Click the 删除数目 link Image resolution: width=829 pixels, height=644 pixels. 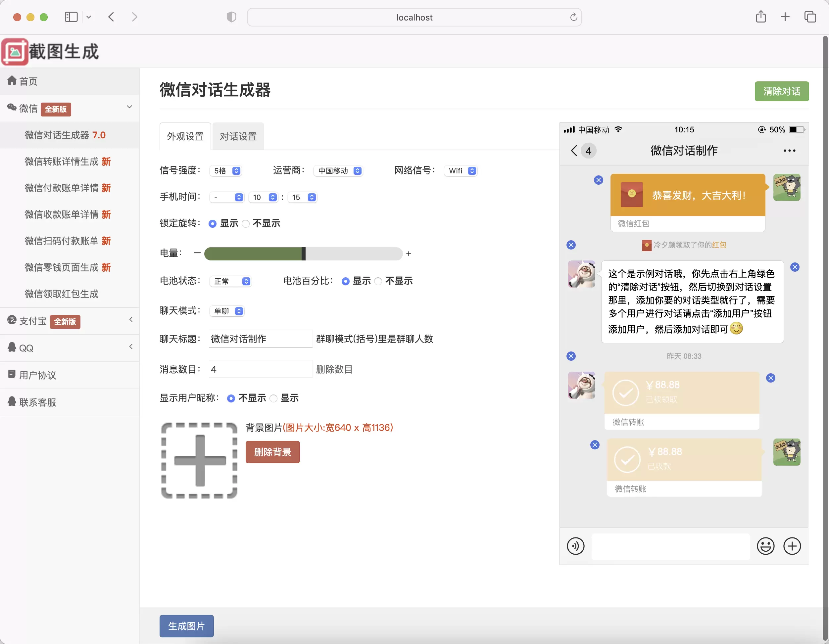[334, 369]
